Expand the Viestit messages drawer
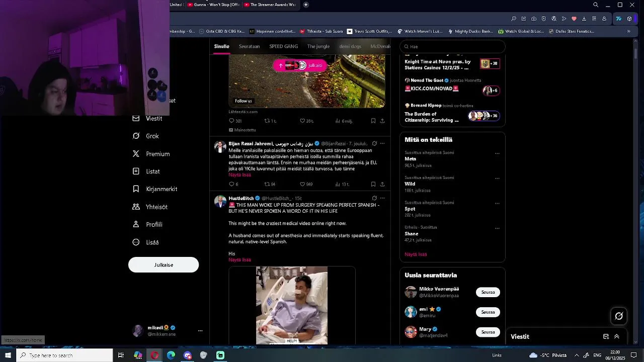 coord(616,336)
